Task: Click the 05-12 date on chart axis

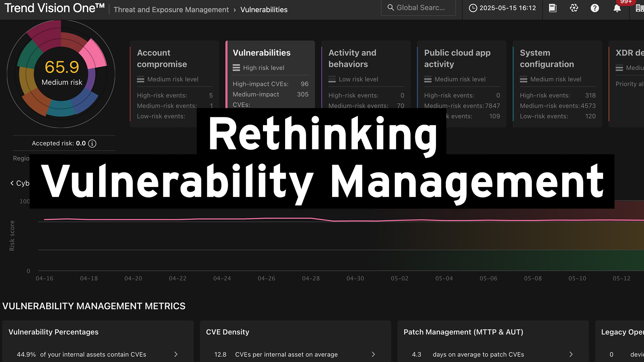Action: click(622, 278)
